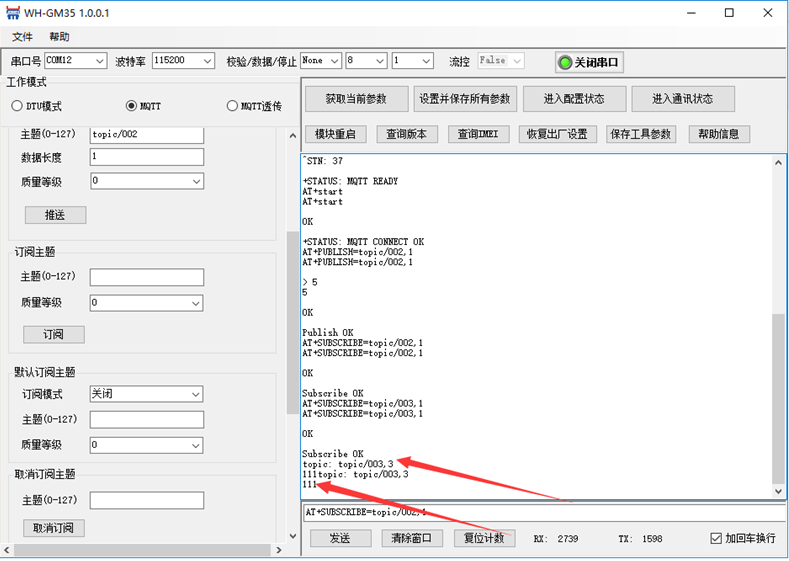The image size is (789, 561).
Task: Open the parity None dropdown
Action: (320, 61)
